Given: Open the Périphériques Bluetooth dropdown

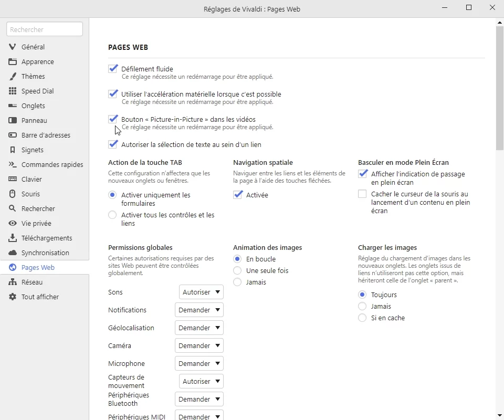Looking at the screenshot, I should (x=199, y=399).
